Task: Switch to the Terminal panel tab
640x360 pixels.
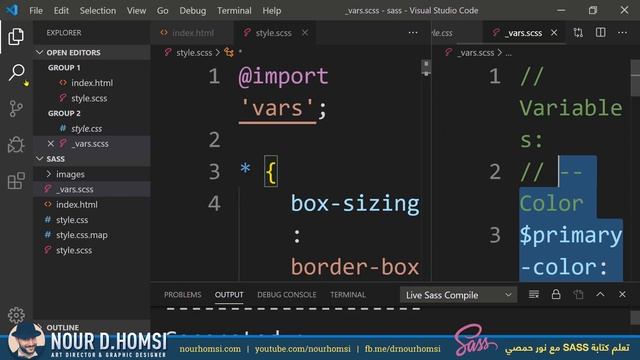Action: point(348,295)
